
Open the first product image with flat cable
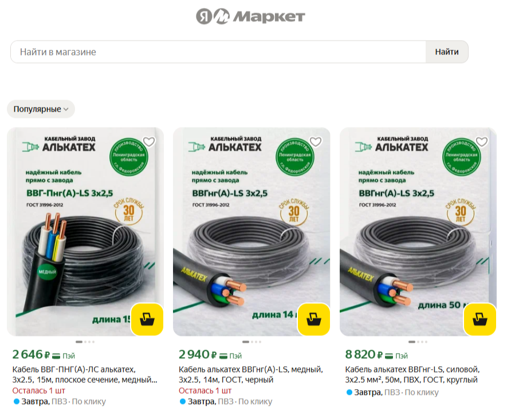click(x=85, y=232)
